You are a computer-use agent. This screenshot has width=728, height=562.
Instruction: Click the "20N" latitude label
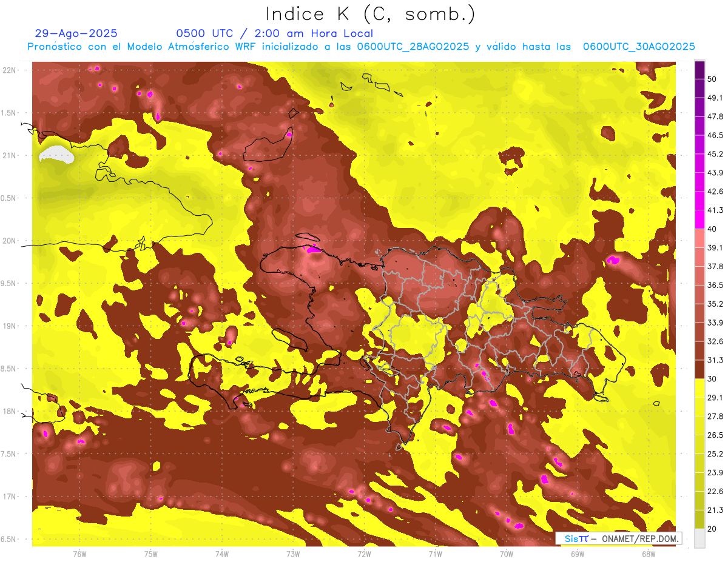coord(10,241)
